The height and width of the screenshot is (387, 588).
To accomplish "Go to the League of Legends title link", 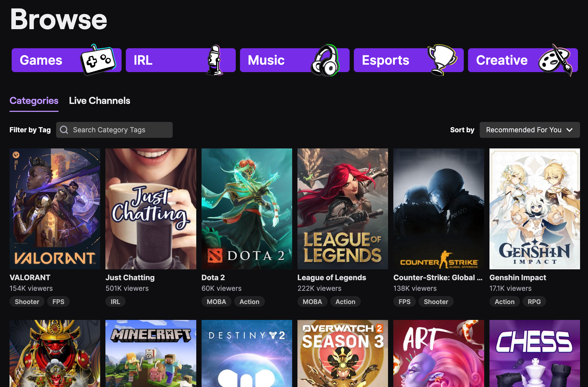I will click(332, 278).
